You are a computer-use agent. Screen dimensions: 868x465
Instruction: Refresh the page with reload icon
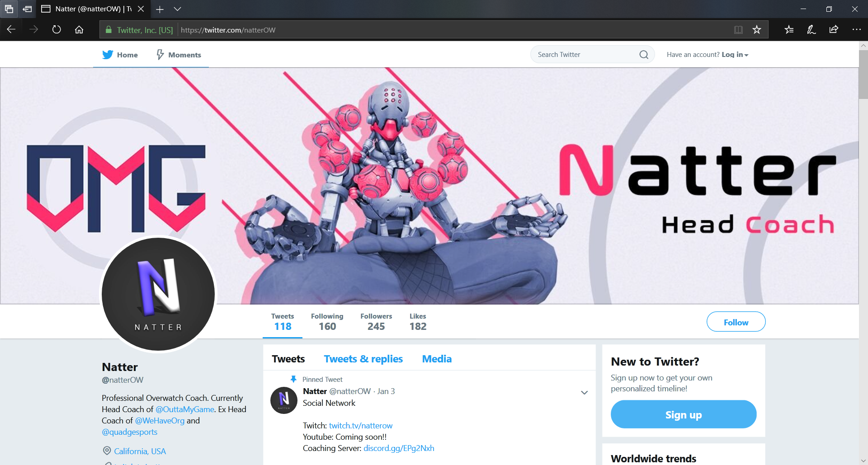(57, 30)
